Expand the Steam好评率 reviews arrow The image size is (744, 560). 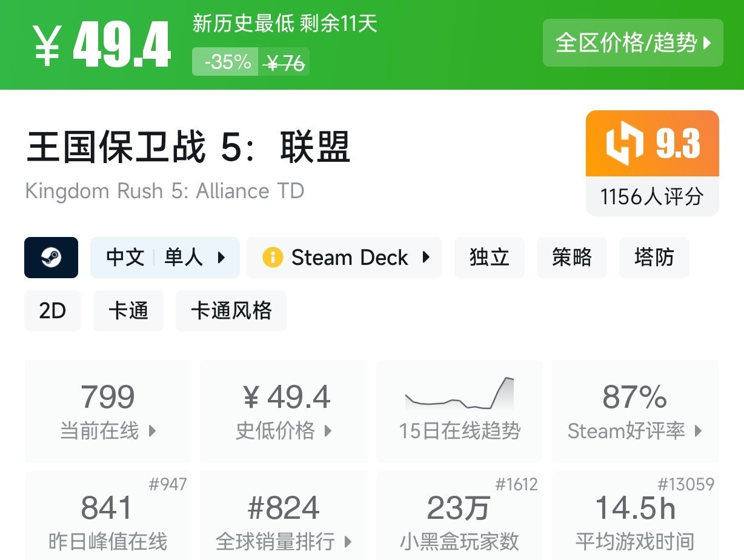pos(698,431)
